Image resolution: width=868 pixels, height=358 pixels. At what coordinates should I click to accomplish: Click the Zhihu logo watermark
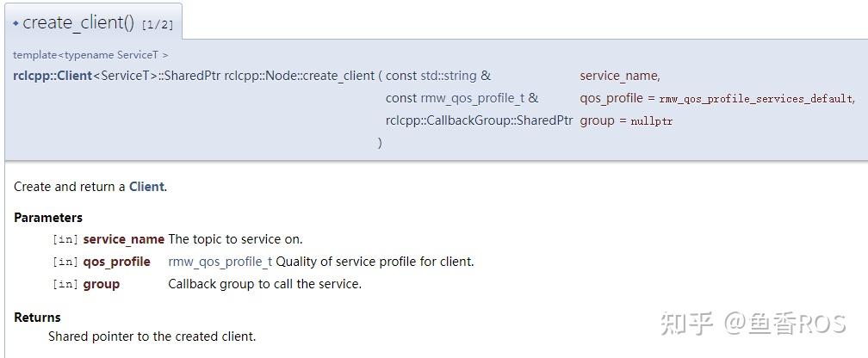tap(687, 324)
